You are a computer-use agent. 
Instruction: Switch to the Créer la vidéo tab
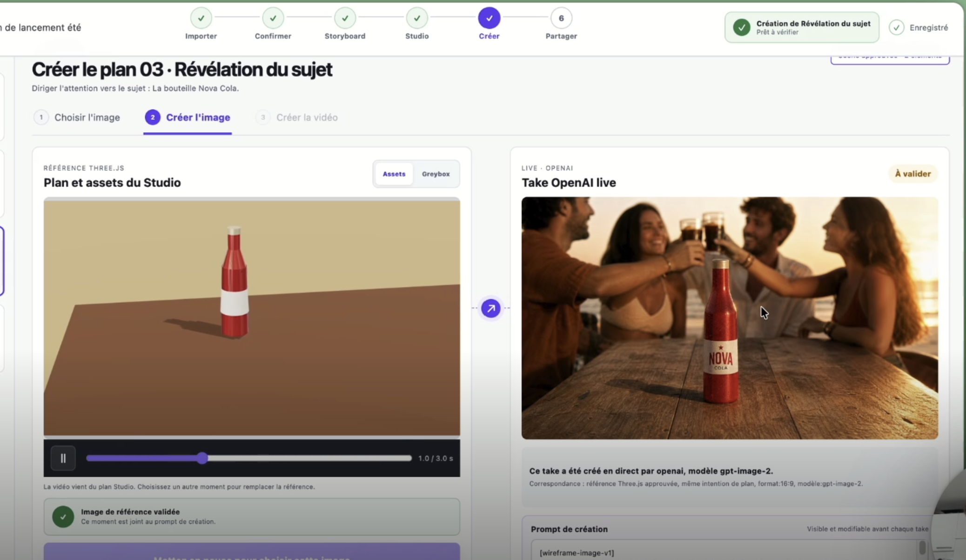297,117
